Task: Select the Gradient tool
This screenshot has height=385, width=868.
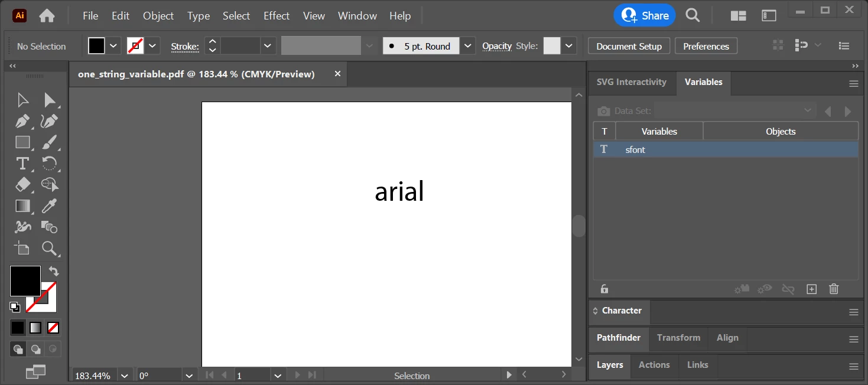Action: coord(22,206)
